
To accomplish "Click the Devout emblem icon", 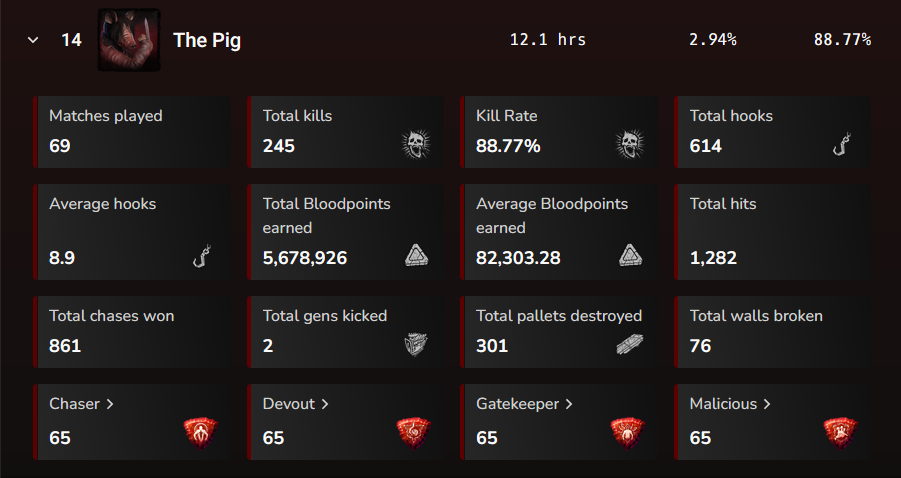I will click(415, 433).
